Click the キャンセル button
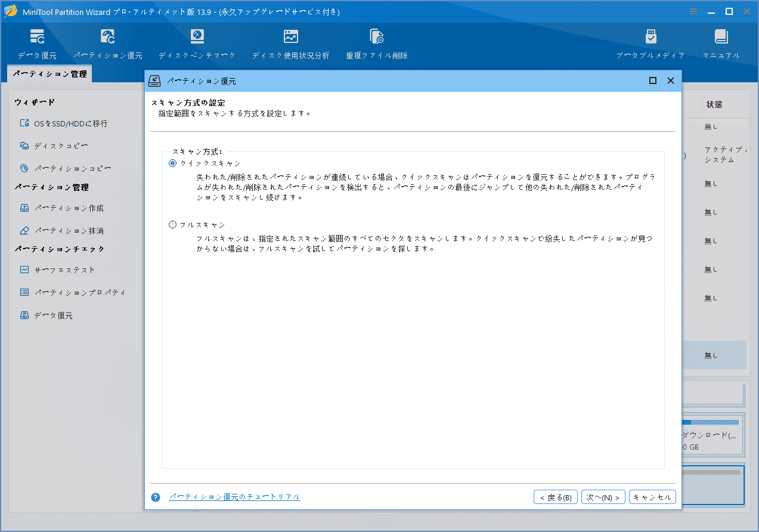The image size is (759, 532). [652, 497]
